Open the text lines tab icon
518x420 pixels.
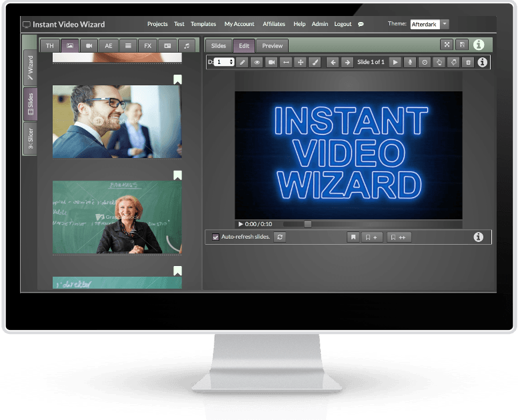(x=128, y=45)
